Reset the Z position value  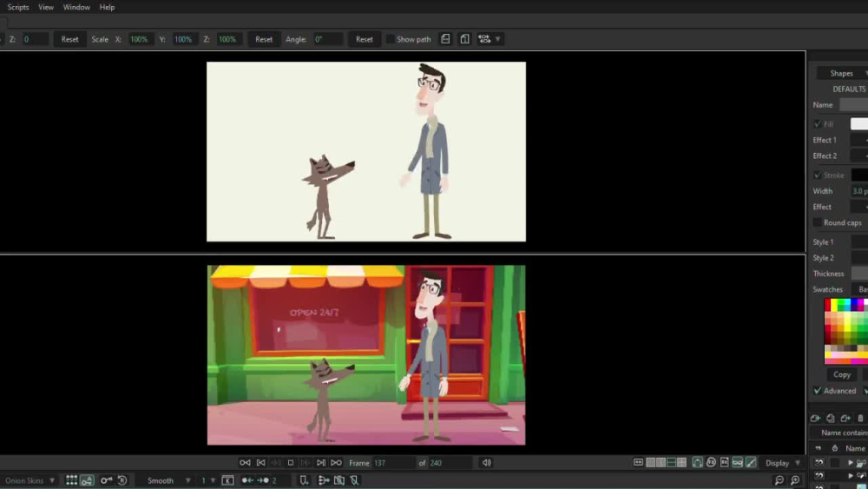(x=69, y=39)
